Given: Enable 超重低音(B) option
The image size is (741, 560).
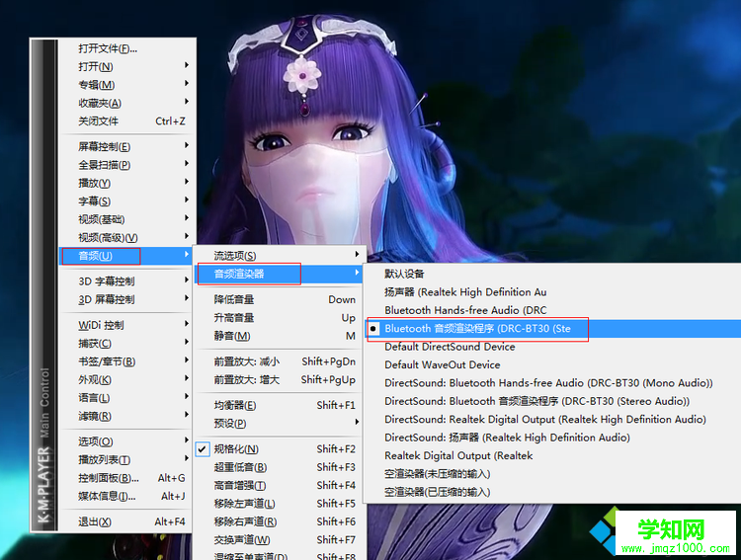Looking at the screenshot, I should click(x=279, y=467).
